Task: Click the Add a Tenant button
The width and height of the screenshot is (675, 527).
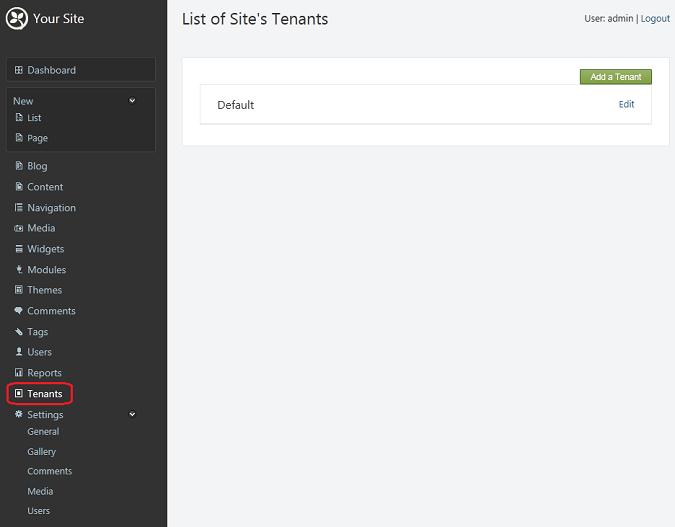Action: pos(616,77)
